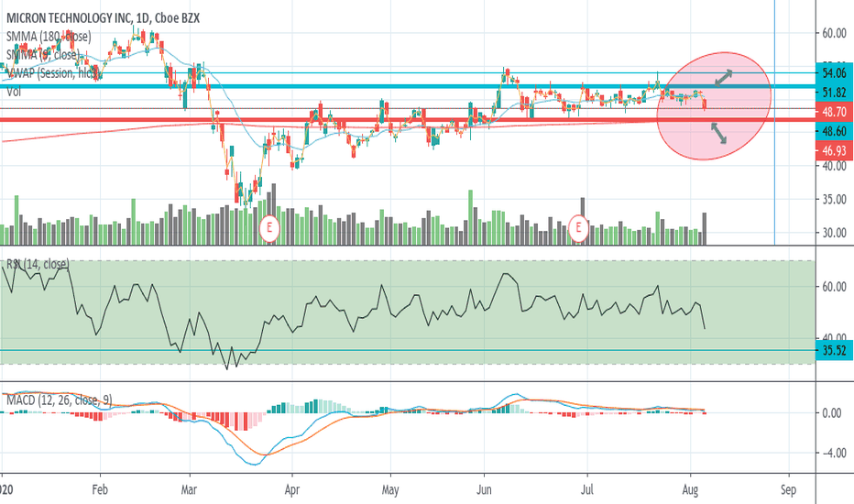Click the 35.52 RSI level label
This screenshot has height=504, width=854.
pyautogui.click(x=835, y=350)
